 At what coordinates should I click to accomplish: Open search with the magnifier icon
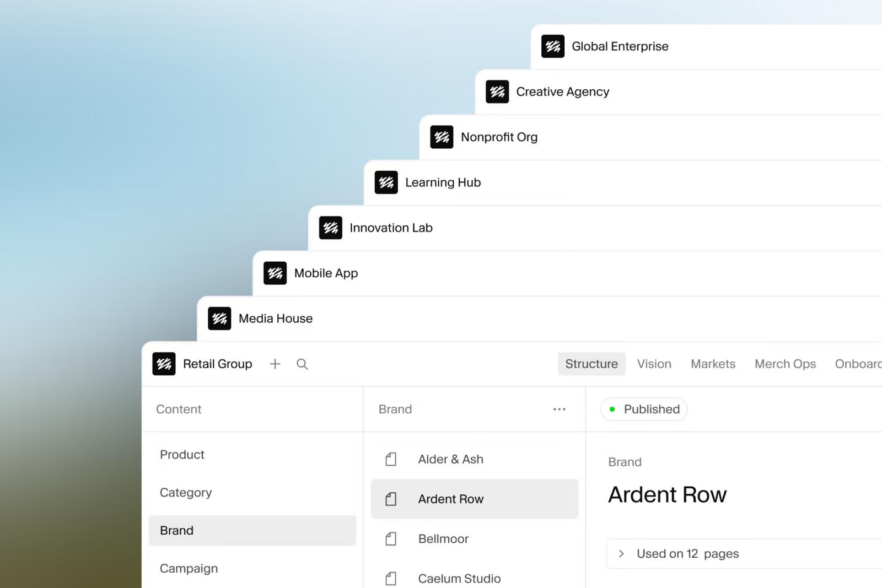[x=302, y=364]
